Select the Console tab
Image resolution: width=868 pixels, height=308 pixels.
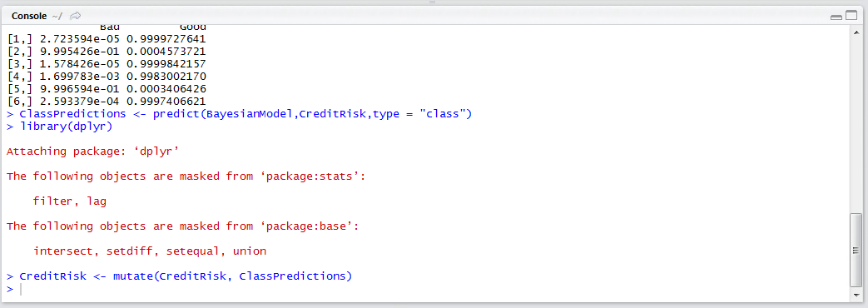[31, 17]
